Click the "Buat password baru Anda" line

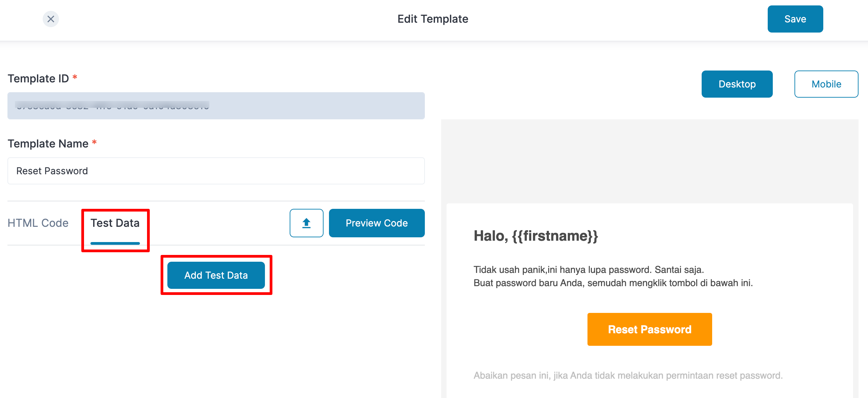click(x=613, y=283)
